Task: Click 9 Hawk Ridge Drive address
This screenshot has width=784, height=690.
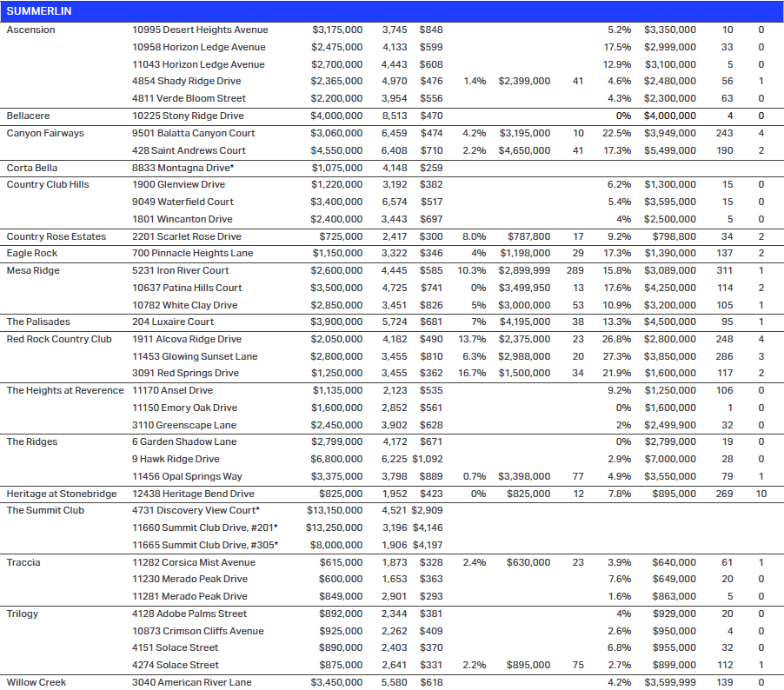Action: coord(176,459)
